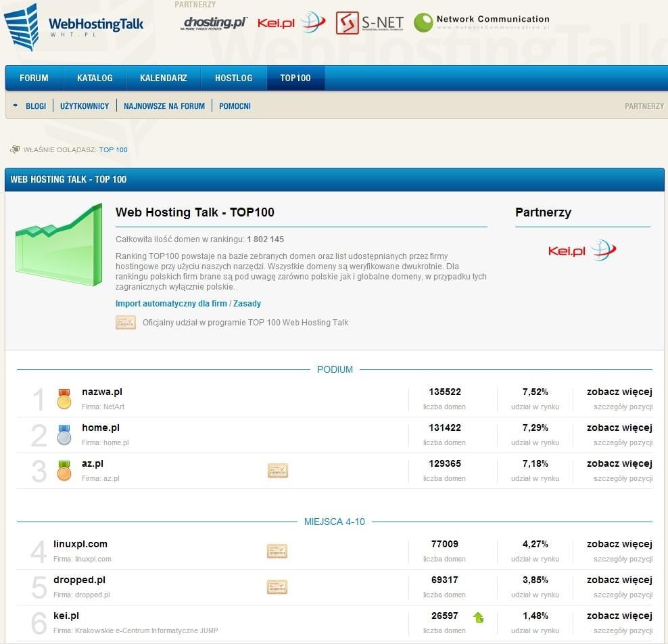The height and width of the screenshot is (644, 668).
Task: Click the WebHostingTalk logo
Action: (73, 26)
